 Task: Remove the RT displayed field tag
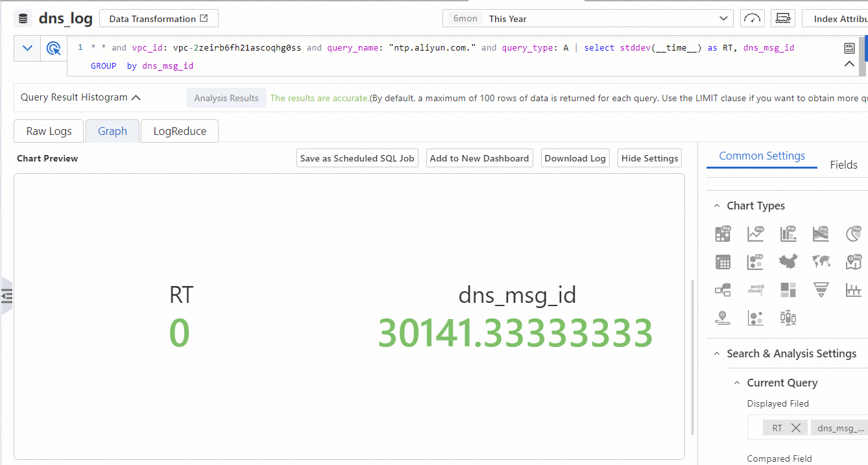(x=796, y=428)
